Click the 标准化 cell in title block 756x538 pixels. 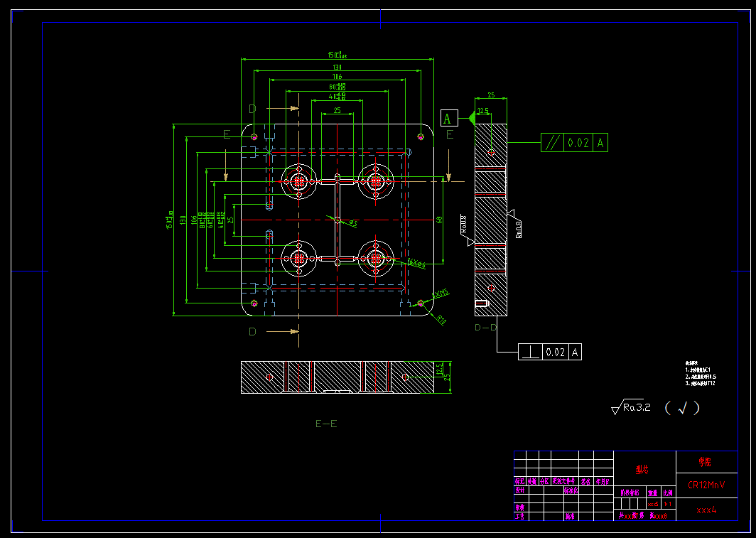[x=571, y=490]
